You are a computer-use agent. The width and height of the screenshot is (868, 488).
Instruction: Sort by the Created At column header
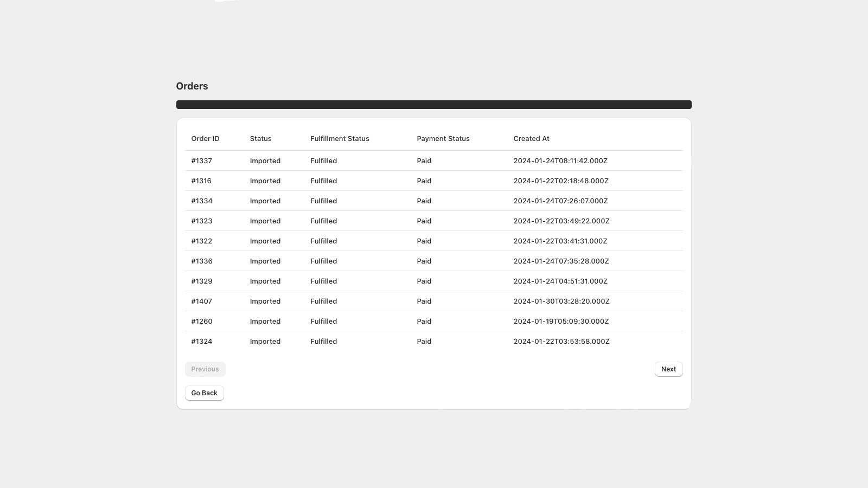pyautogui.click(x=531, y=138)
